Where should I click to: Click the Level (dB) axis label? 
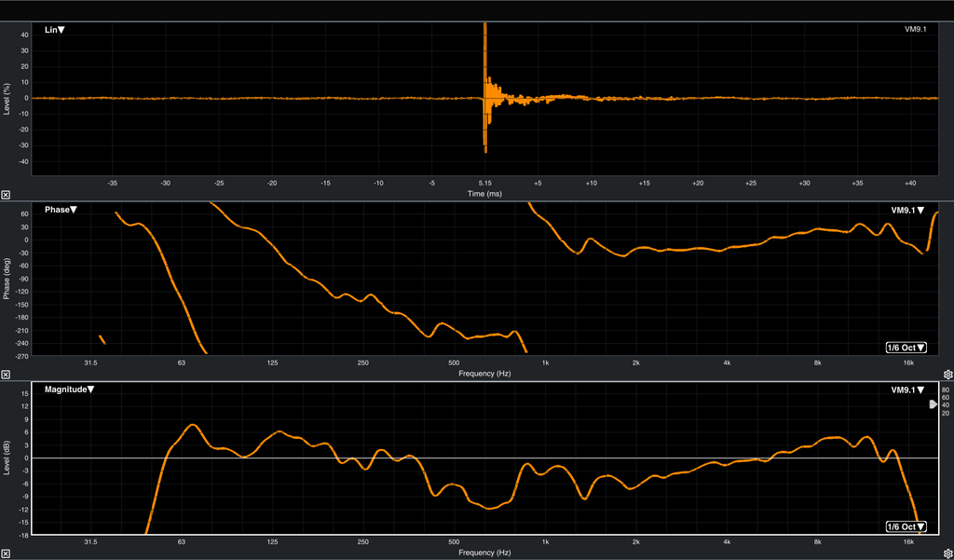[x=7, y=459]
